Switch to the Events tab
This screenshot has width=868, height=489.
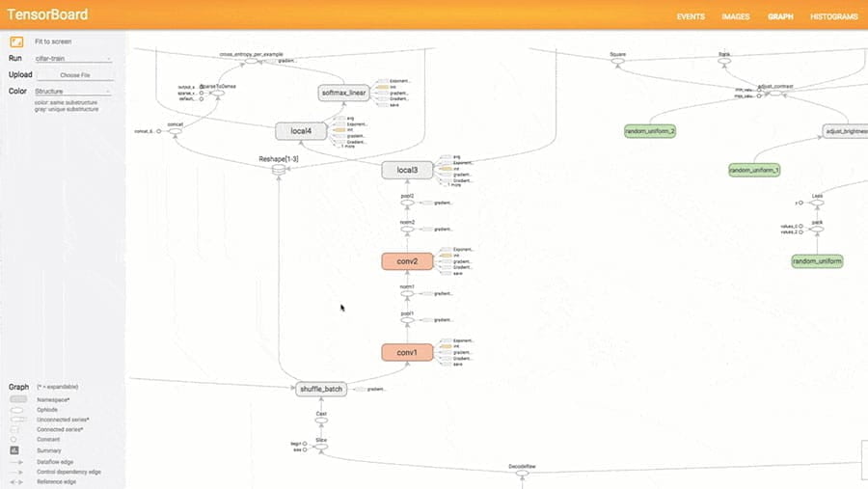690,16
